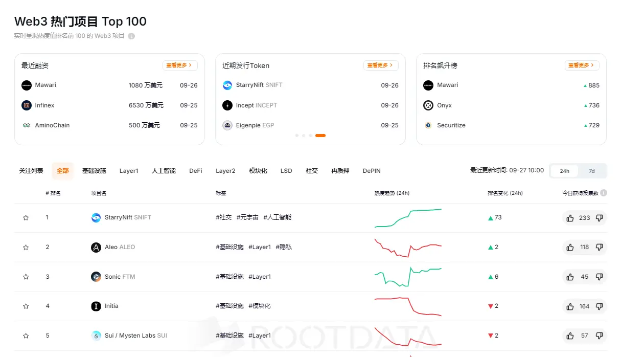Click the info icon next to 今日获得投票数
644x357 pixels.
603,193
